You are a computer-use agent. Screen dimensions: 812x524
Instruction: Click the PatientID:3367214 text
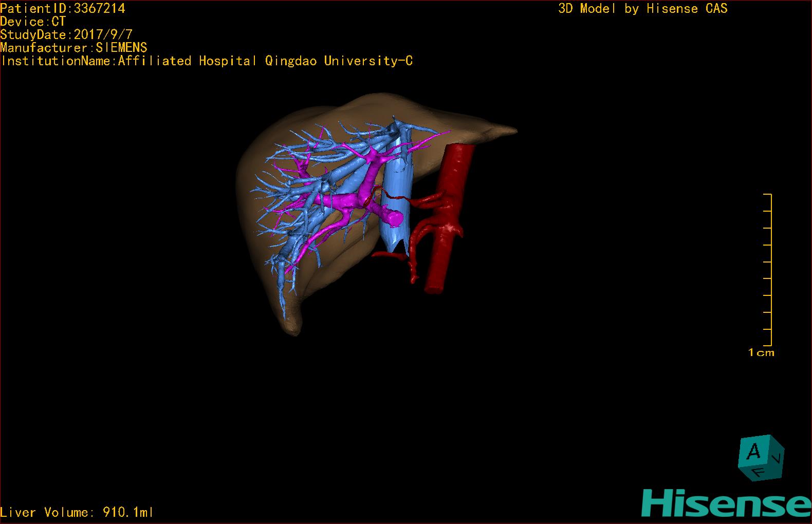click(63, 8)
